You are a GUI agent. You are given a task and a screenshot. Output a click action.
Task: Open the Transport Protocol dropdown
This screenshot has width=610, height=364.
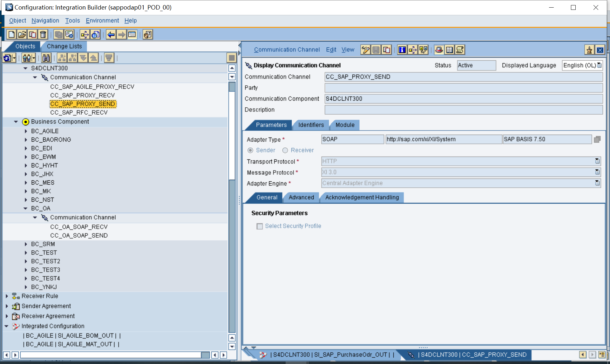597,161
